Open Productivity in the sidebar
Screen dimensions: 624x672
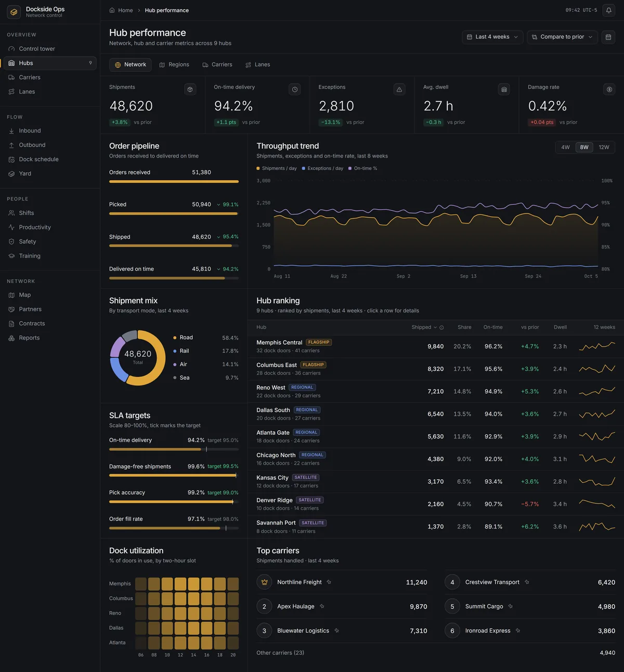coord(50,227)
